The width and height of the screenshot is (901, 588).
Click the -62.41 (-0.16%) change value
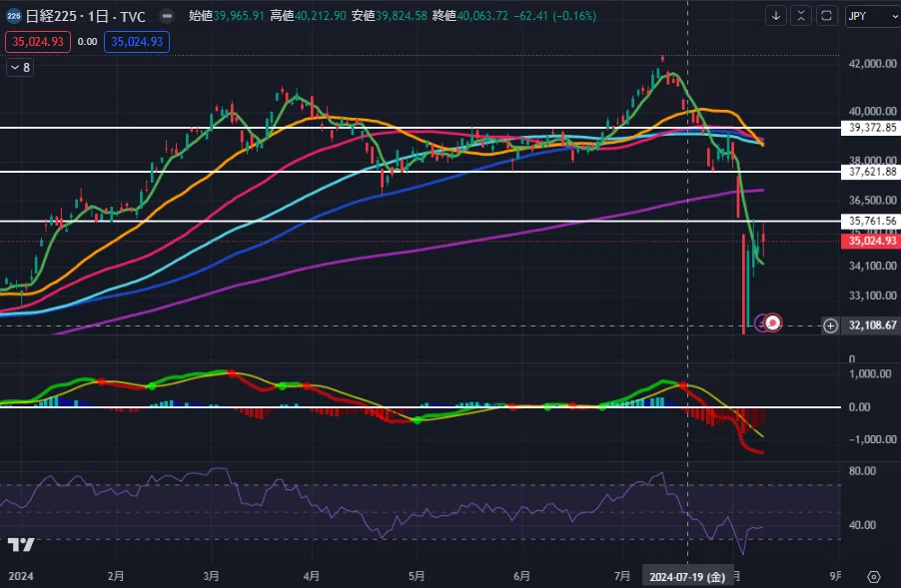click(x=554, y=16)
